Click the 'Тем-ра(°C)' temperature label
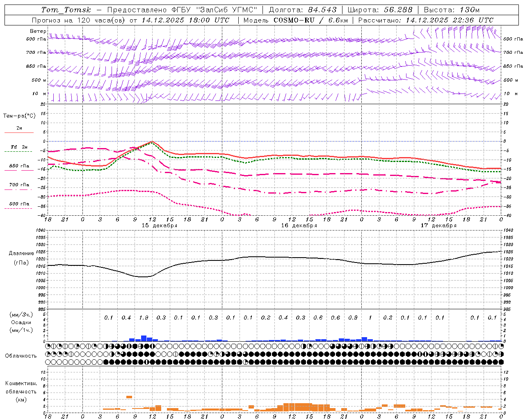The image size is (525, 420). pos(19,116)
